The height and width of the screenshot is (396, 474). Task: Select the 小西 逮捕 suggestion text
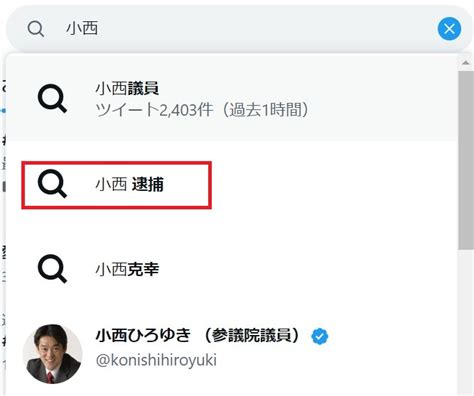(129, 184)
